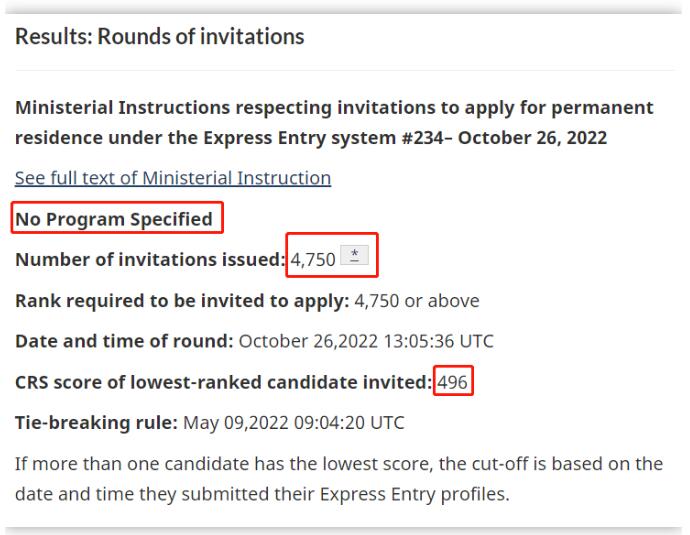Screen dimensions: 690x535
Task: Select the October 26, 2022 title date
Action: point(532,138)
